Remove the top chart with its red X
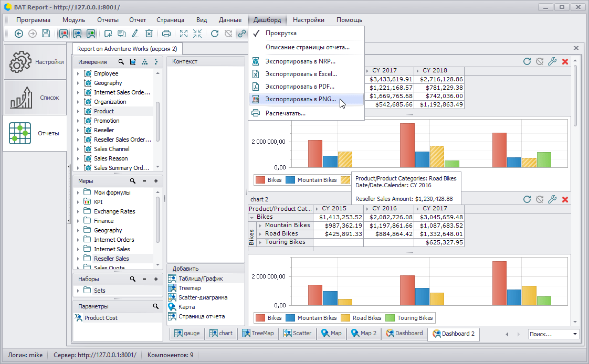Screen dimensions: 589x364 click(565, 61)
